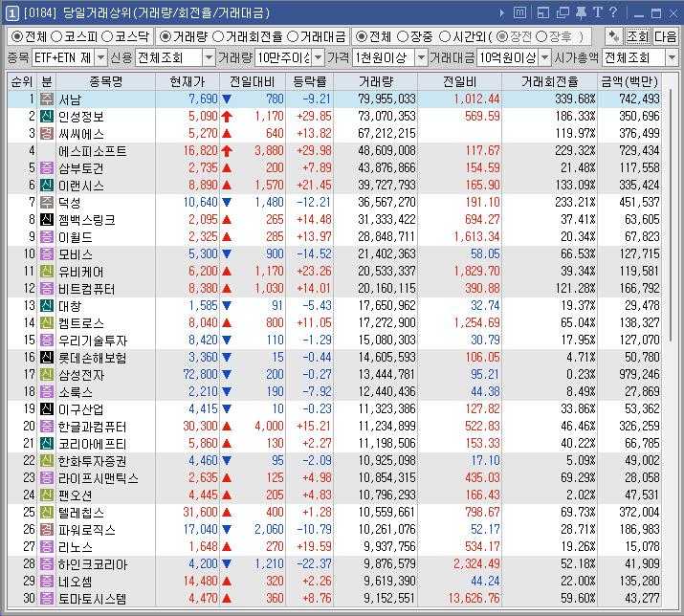Open font settings with the T icon

[x=597, y=12]
